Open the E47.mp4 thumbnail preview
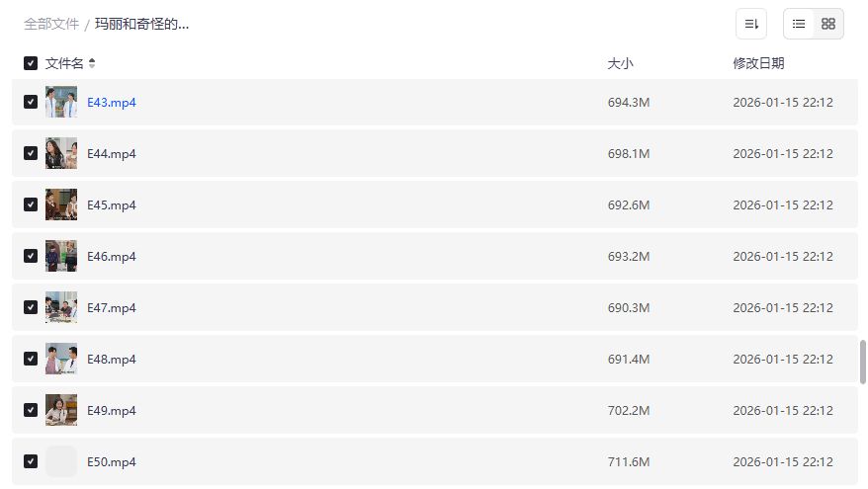This screenshot has width=868, height=489. [x=61, y=307]
